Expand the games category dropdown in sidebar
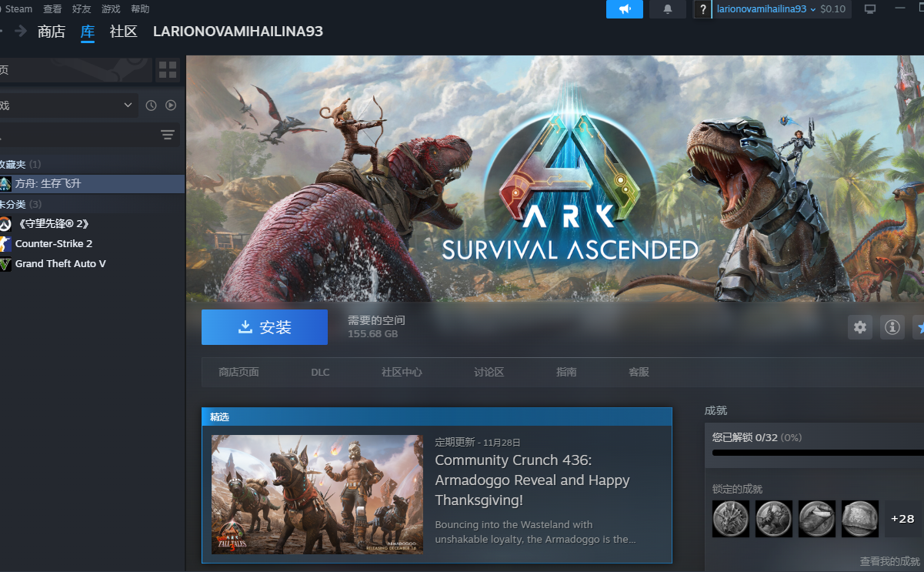Image resolution: width=924 pixels, height=572 pixels. [128, 105]
